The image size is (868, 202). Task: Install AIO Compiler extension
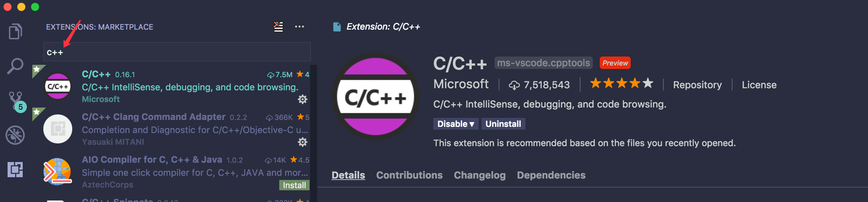pos(294,185)
